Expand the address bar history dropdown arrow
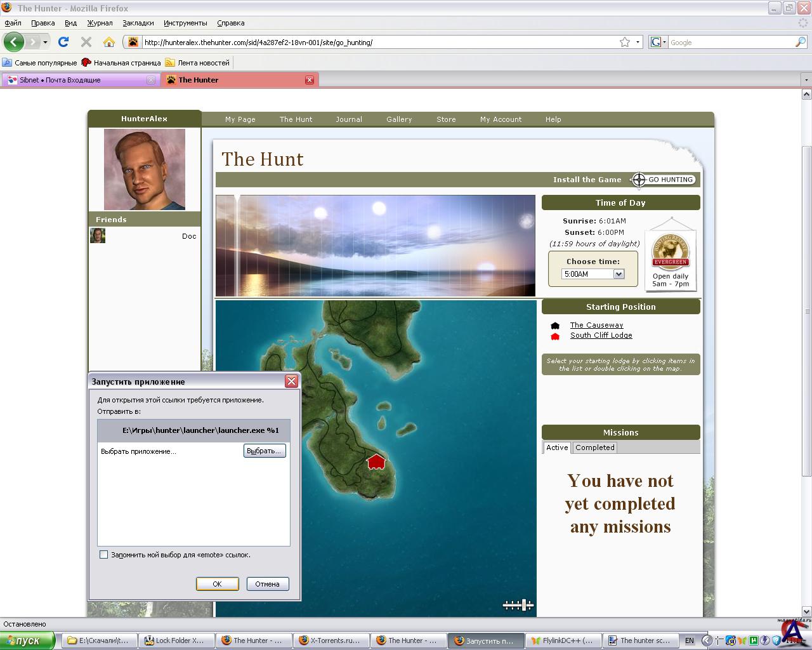 [x=638, y=43]
